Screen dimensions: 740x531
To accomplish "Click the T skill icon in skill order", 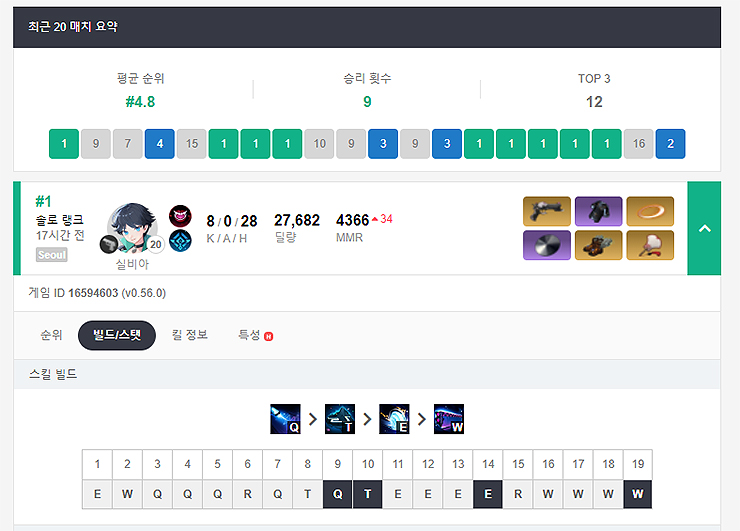I will [x=340, y=419].
